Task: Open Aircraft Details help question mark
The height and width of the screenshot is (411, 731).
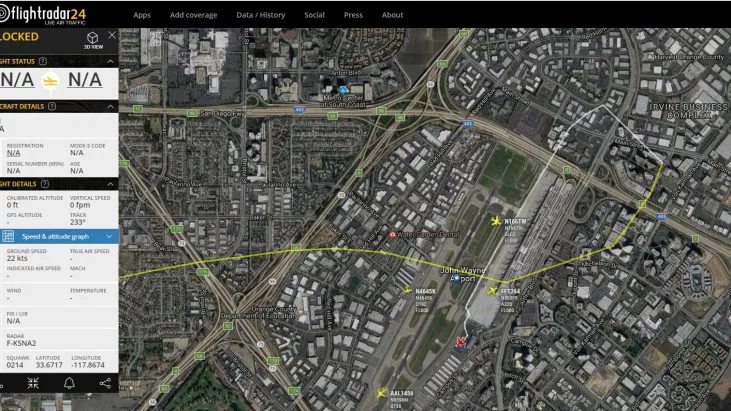Action: pos(52,106)
